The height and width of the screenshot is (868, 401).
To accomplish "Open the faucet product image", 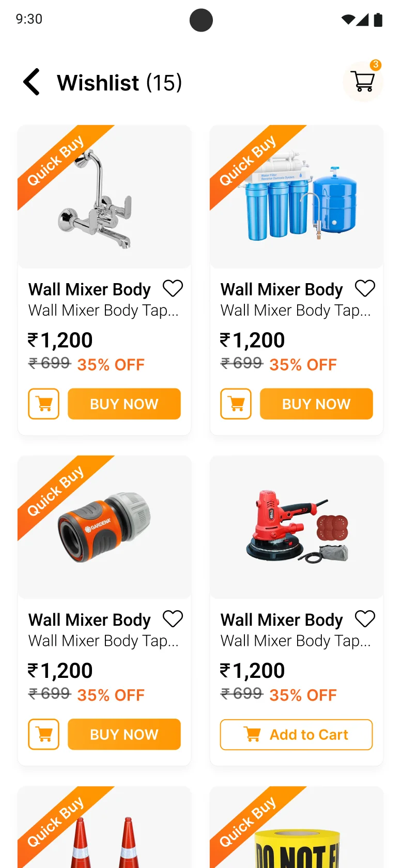I will [104, 196].
